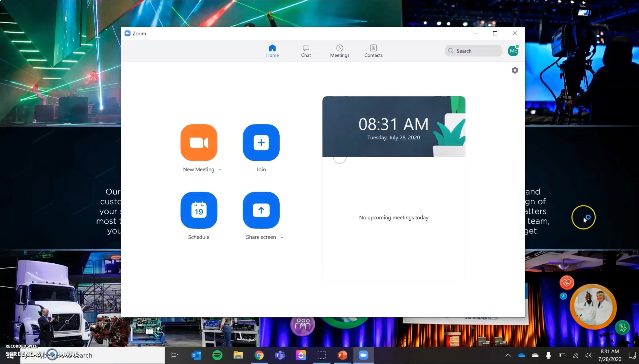Open the Contacts tab
The height and width of the screenshot is (364, 639).
[373, 51]
